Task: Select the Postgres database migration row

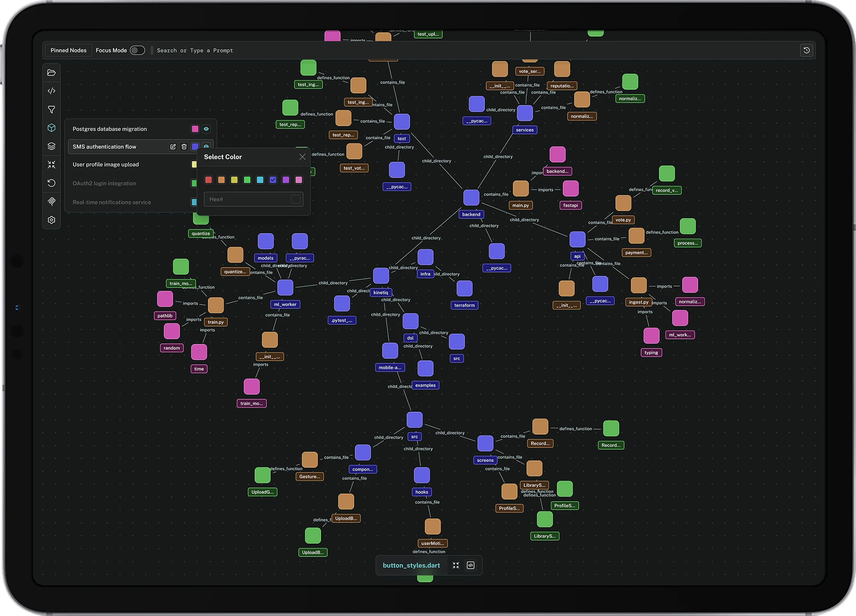Action: 140,129
